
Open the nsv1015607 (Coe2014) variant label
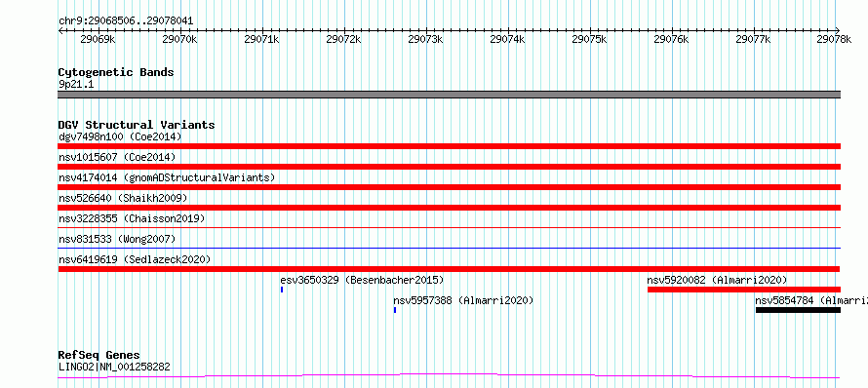click(117, 157)
